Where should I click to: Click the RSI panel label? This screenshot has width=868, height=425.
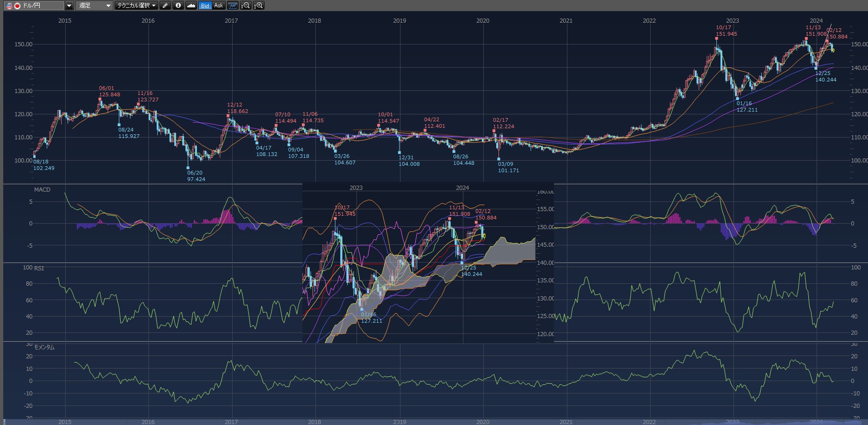pyautogui.click(x=39, y=269)
